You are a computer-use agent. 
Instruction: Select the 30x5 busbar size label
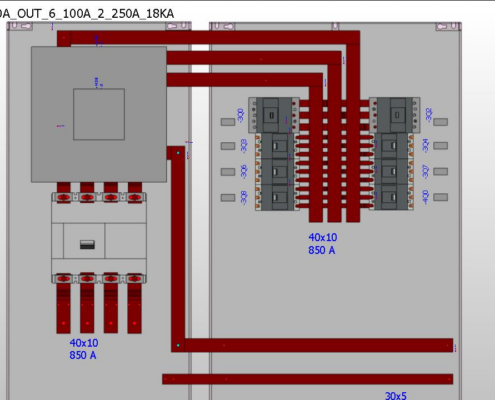tap(396, 396)
